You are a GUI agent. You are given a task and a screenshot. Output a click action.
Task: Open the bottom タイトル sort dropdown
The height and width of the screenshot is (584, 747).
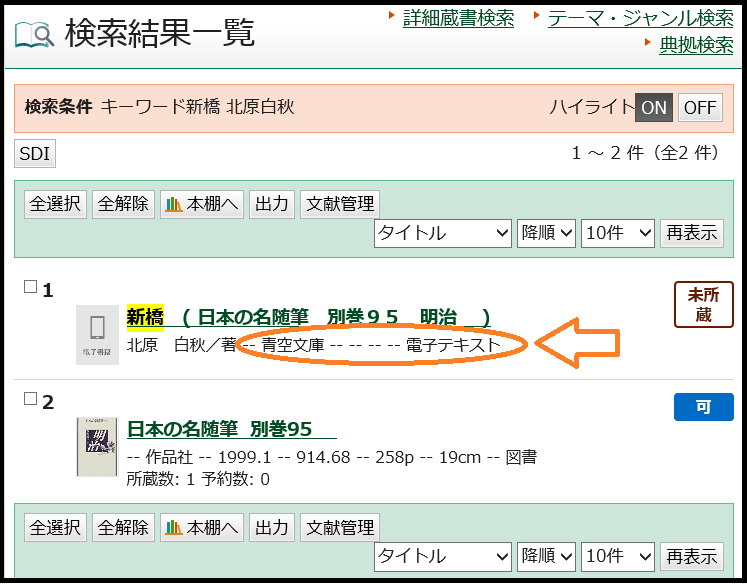pyautogui.click(x=443, y=556)
